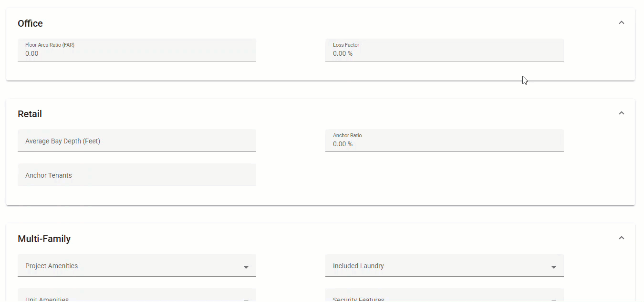Open the Project Amenities dropdown arrow
The height and width of the screenshot is (302, 644).
point(246,267)
